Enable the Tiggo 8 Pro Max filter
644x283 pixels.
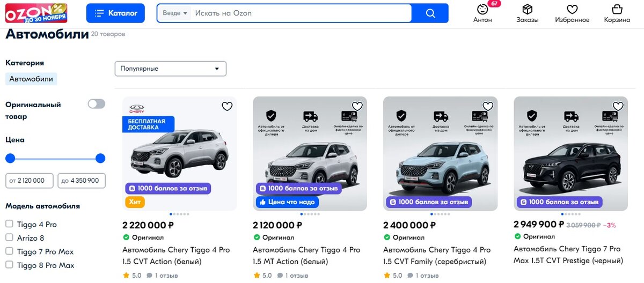pyautogui.click(x=9, y=265)
